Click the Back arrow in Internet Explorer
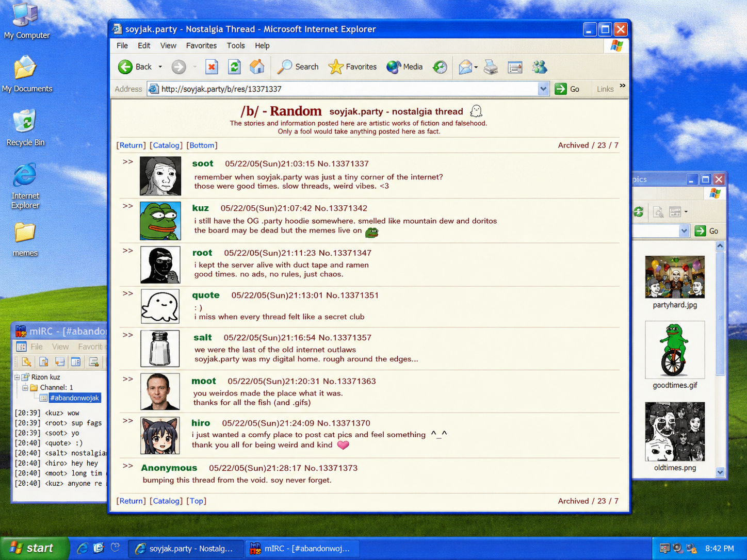The height and width of the screenshot is (560, 747). click(x=125, y=67)
